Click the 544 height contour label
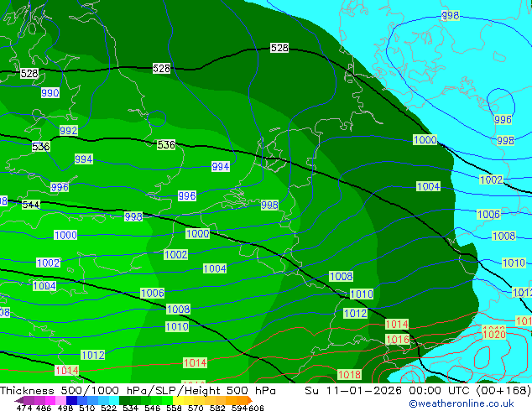 pyautogui.click(x=31, y=205)
